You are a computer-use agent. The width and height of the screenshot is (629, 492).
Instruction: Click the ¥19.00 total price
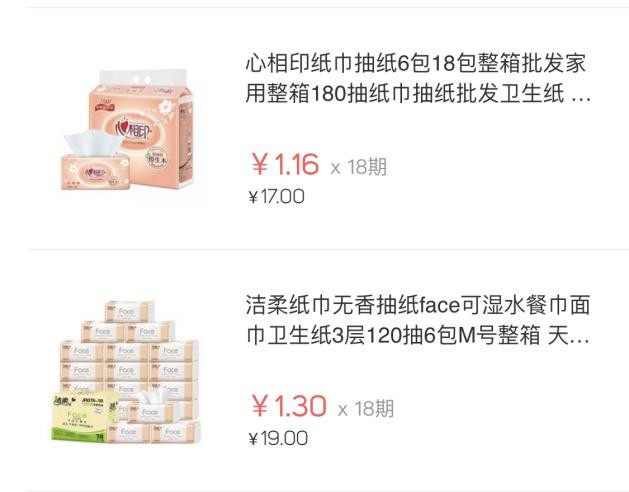[x=278, y=438]
